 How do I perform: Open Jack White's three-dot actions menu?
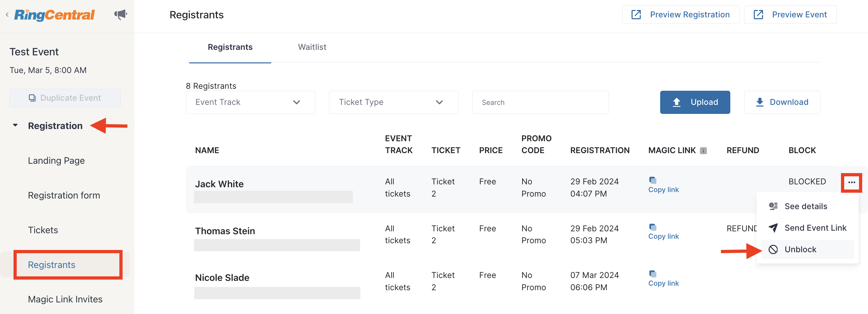[x=852, y=183]
